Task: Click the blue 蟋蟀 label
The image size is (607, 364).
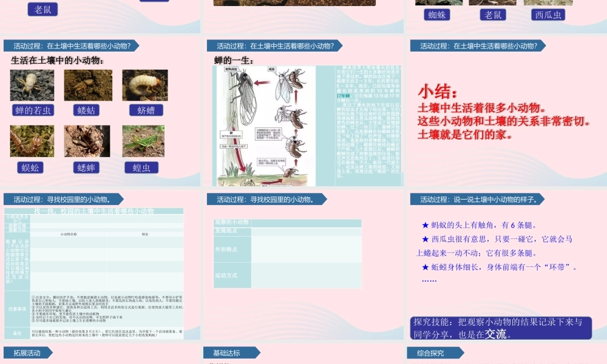Action: click(86, 167)
